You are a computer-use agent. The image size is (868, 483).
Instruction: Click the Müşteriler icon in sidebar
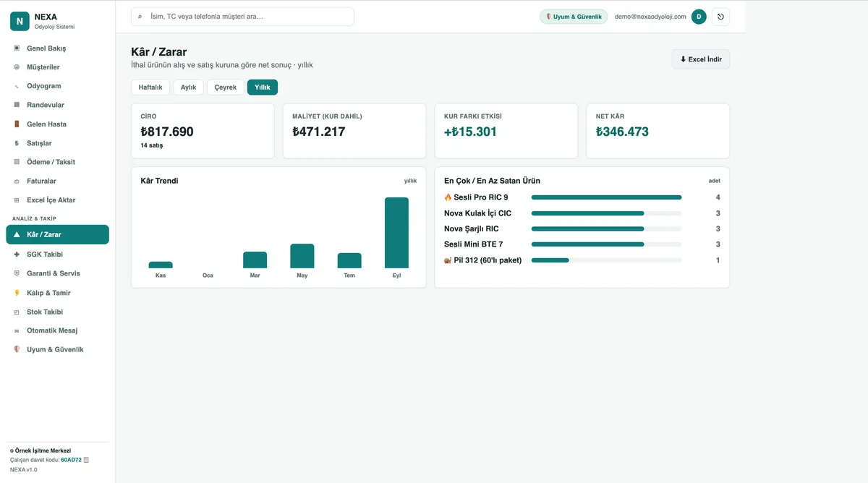[x=17, y=67]
